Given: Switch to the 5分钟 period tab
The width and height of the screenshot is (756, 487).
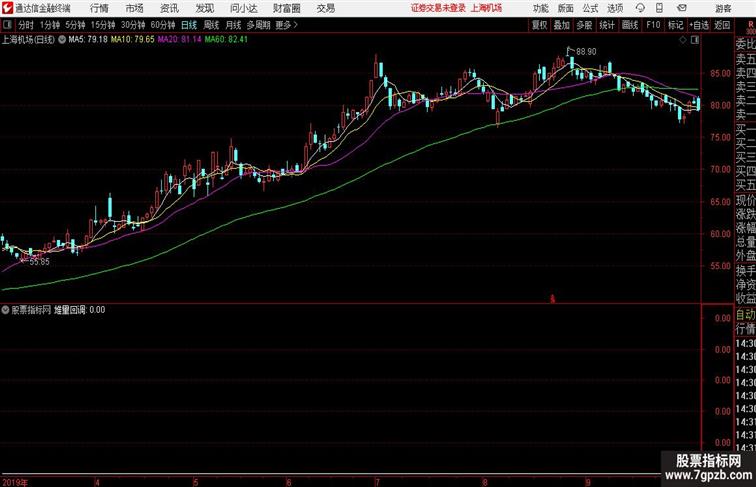Looking at the screenshot, I should [75, 25].
